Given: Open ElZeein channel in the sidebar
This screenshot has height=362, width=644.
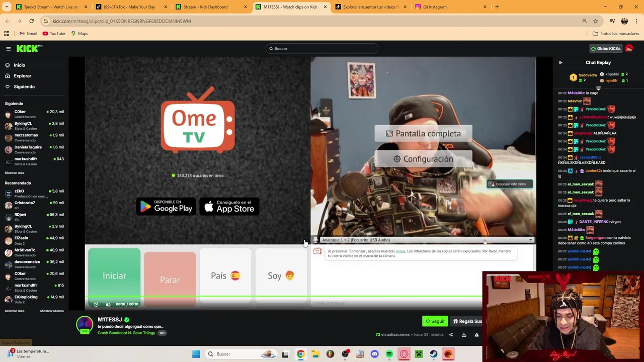Looking at the screenshot, I should (x=34, y=240).
